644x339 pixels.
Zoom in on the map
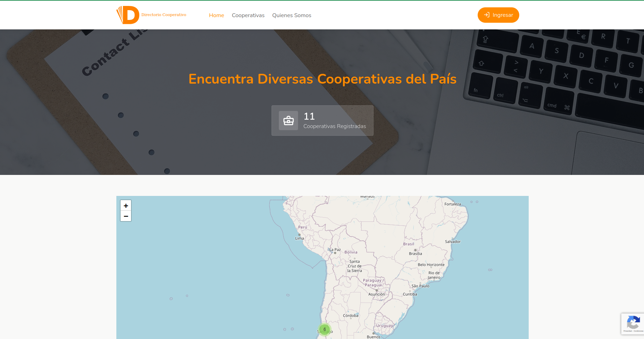[x=126, y=206]
